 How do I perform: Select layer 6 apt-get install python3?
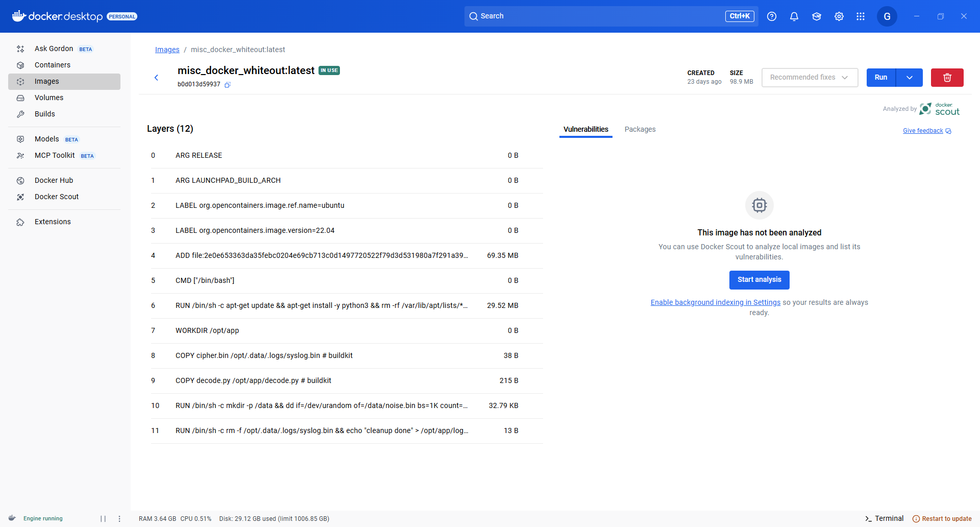click(322, 306)
